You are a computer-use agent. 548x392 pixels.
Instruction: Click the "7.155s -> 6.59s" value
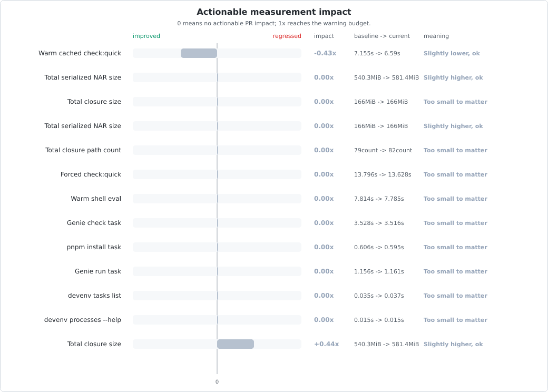pos(377,53)
